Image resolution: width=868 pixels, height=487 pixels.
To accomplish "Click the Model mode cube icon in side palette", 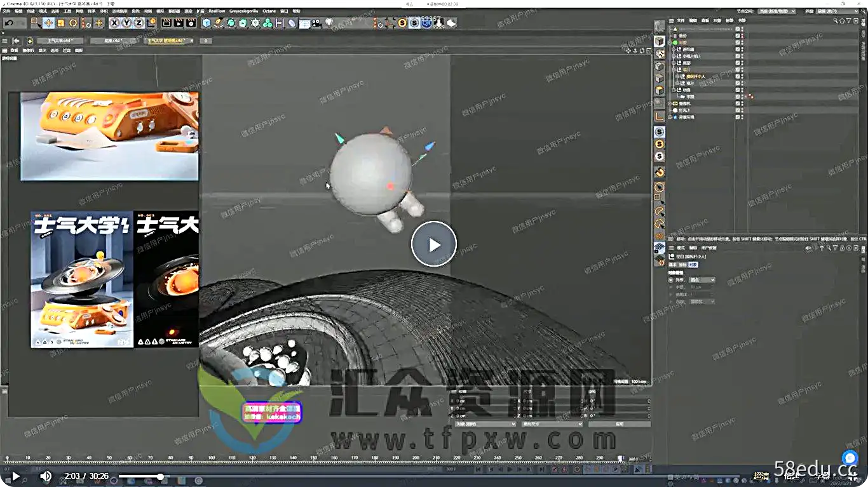I will tap(660, 41).
